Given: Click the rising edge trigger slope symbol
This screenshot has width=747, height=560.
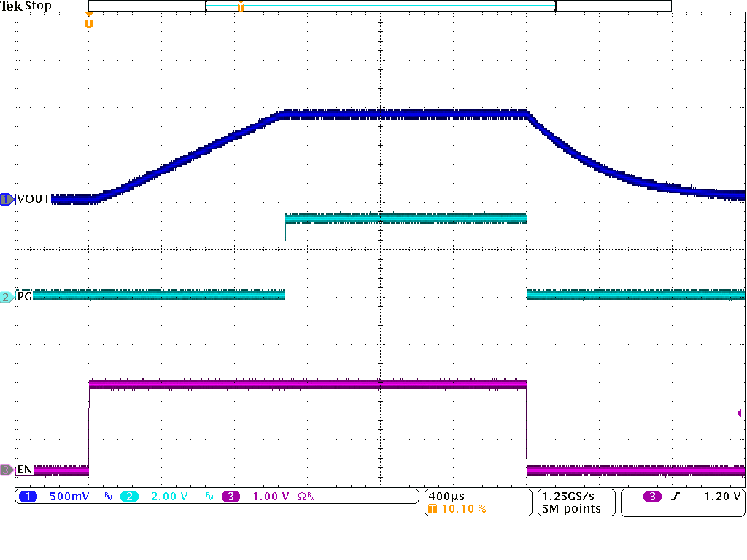Looking at the screenshot, I should point(677,497).
